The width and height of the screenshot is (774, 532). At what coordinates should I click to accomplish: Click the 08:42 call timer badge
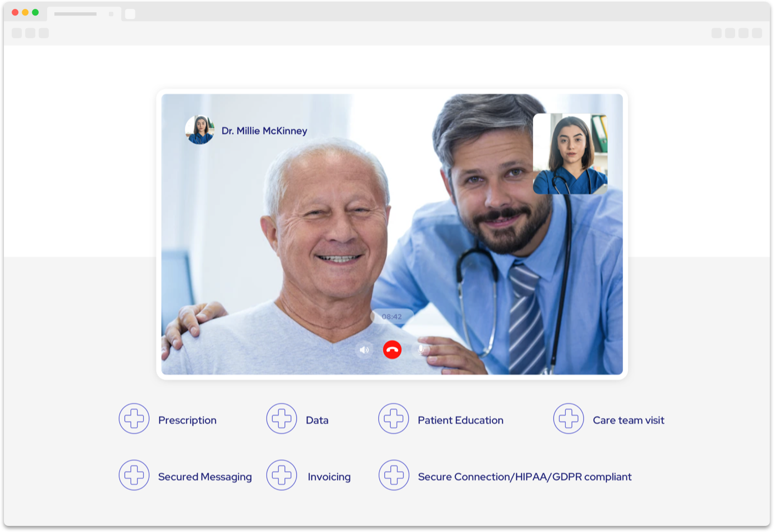coord(392,317)
